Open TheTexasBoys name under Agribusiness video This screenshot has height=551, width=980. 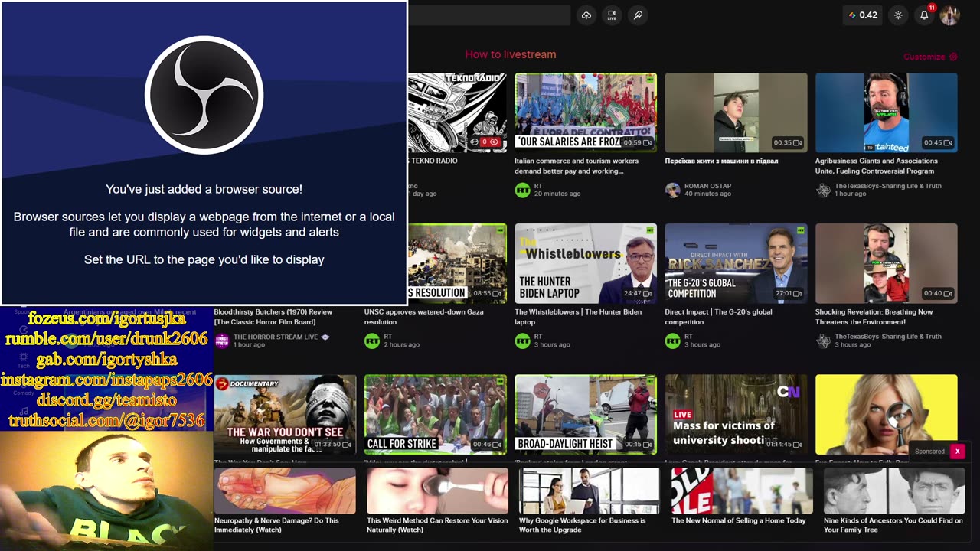pos(888,186)
